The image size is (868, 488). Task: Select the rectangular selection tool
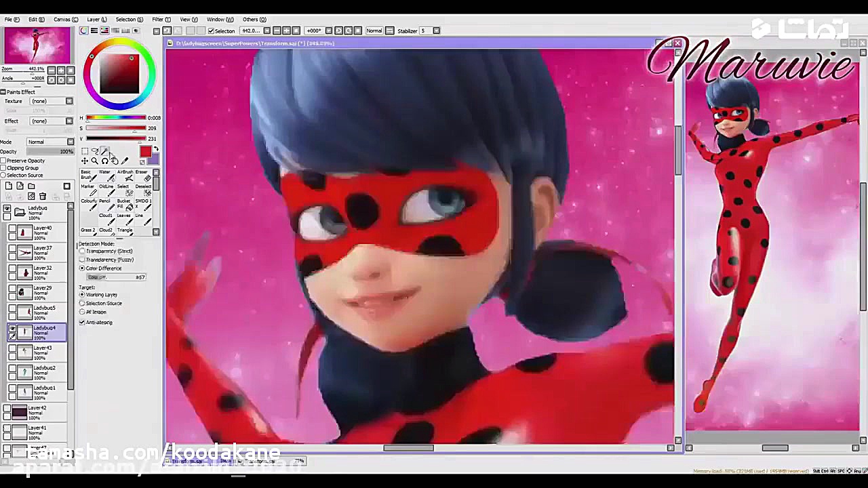(x=85, y=151)
